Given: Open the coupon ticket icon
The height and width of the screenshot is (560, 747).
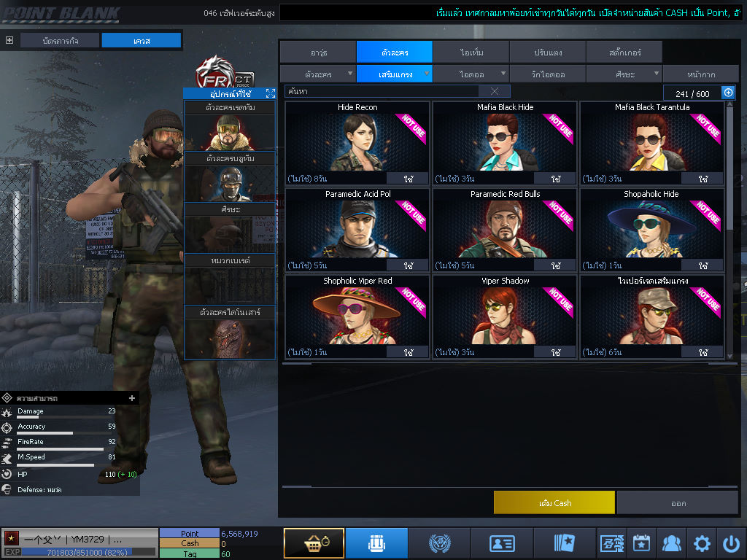Looking at the screenshot, I should click(611, 543).
